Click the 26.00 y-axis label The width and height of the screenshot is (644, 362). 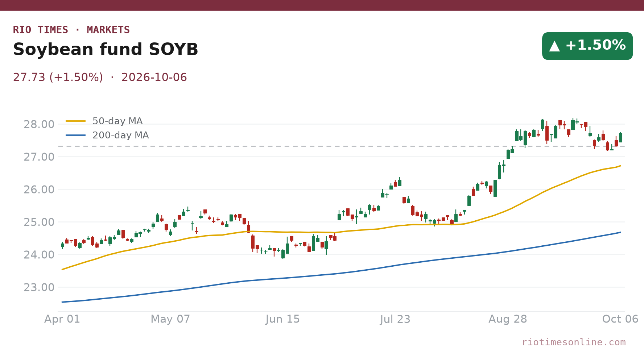(x=39, y=190)
